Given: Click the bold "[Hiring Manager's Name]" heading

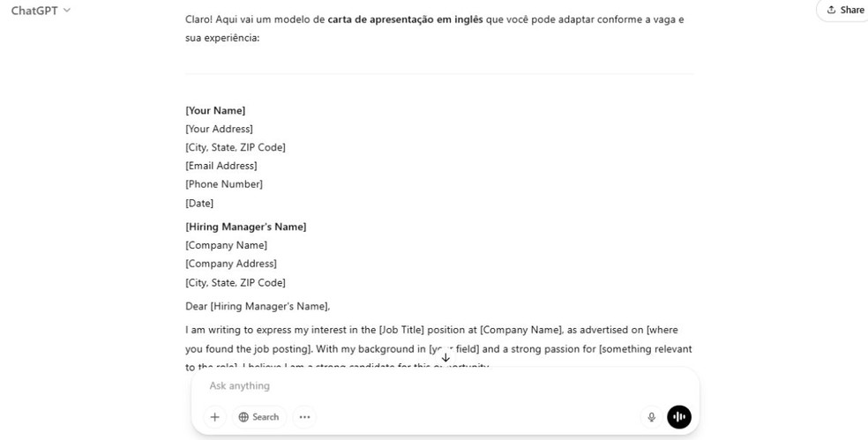Looking at the screenshot, I should coord(245,227).
